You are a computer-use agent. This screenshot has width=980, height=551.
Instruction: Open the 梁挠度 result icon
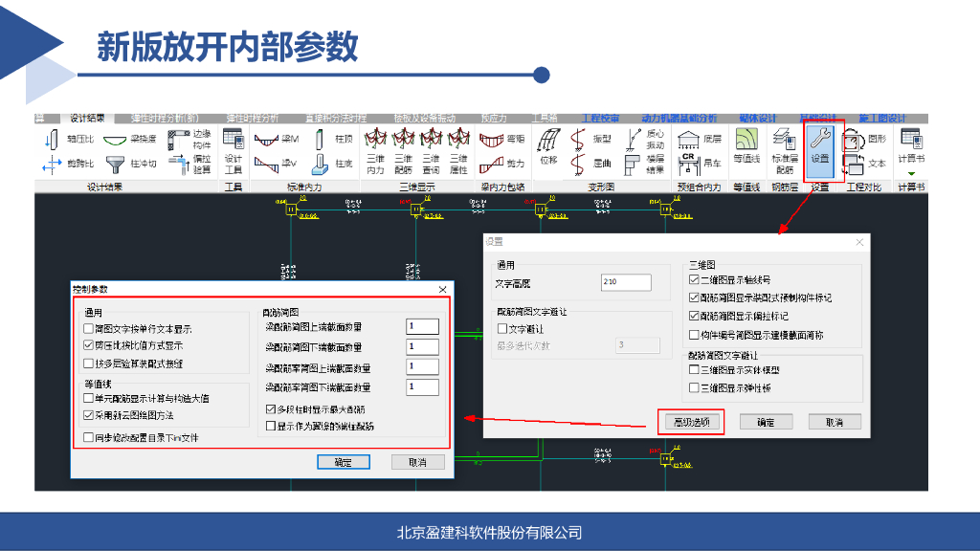coord(115,140)
